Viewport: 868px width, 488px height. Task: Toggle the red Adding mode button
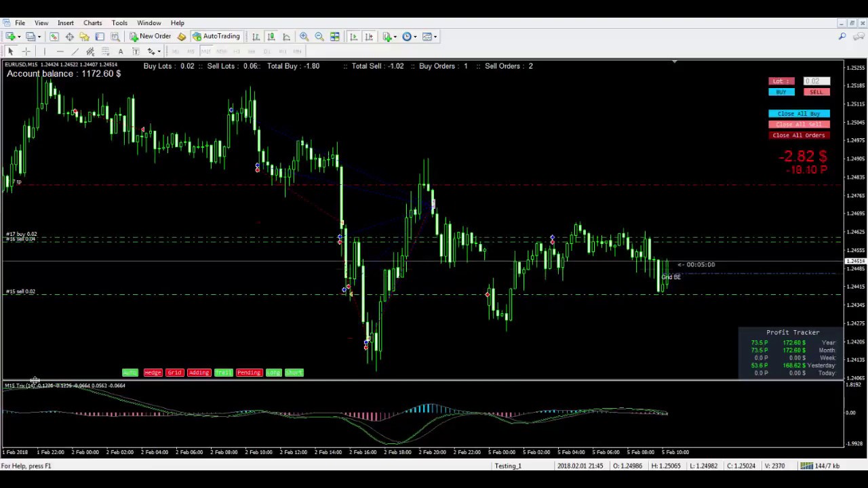(x=199, y=373)
